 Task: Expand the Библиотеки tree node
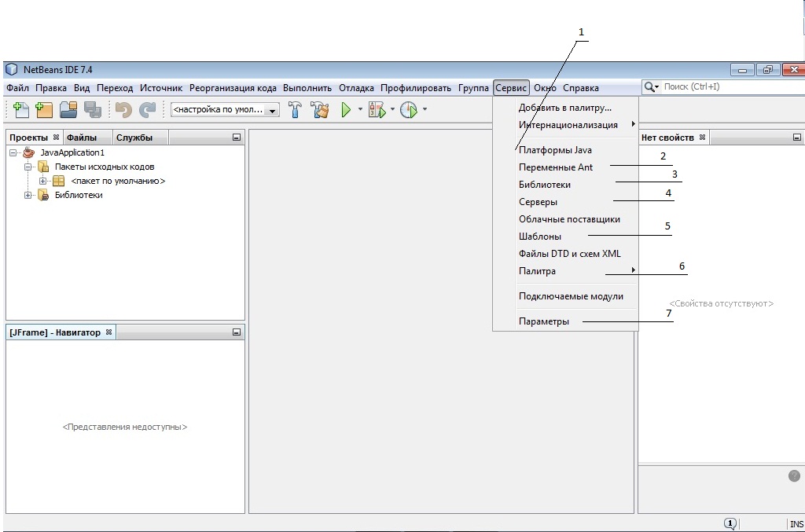28,196
